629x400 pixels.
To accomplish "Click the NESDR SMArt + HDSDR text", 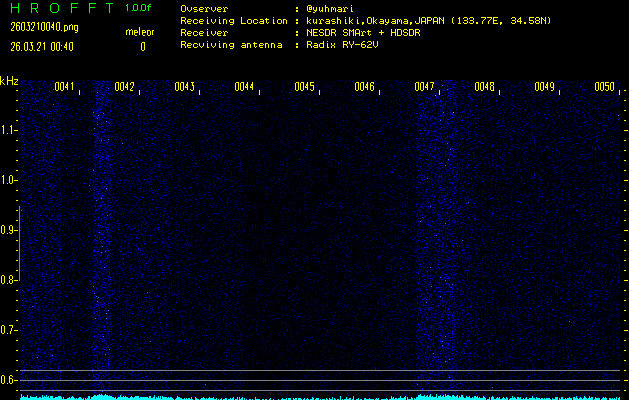I will click(x=363, y=33).
